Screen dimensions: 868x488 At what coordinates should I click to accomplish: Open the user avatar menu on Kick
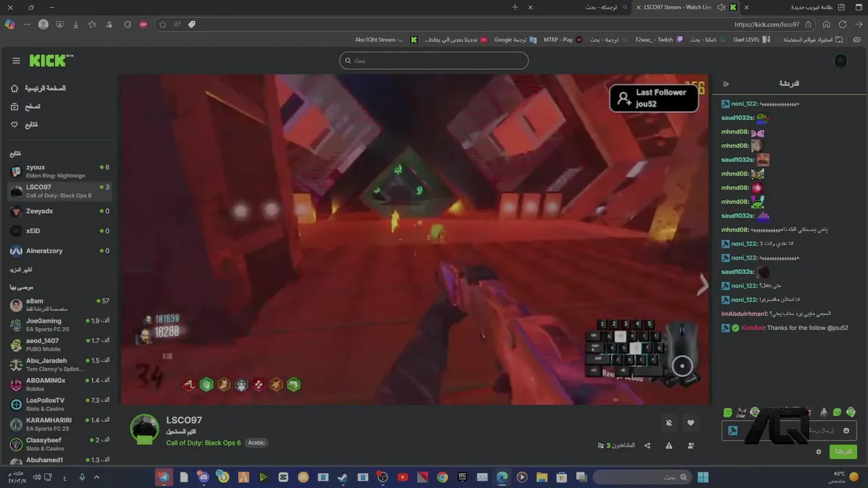tap(841, 60)
